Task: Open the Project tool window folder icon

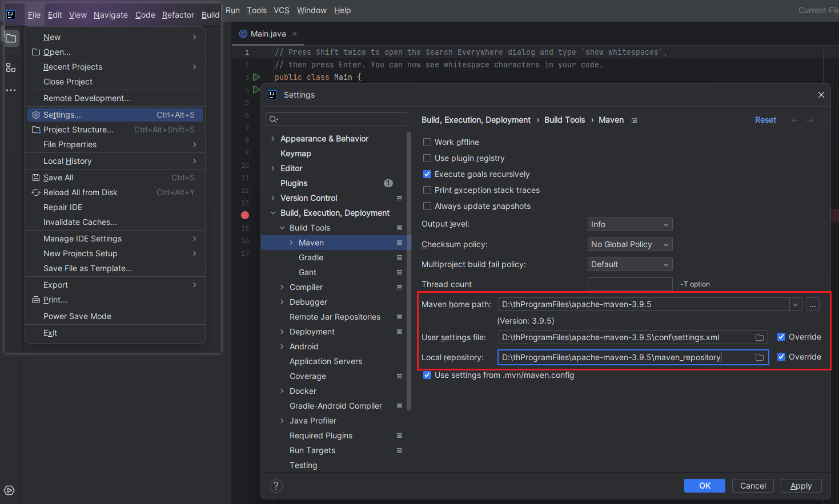Action: point(11,38)
